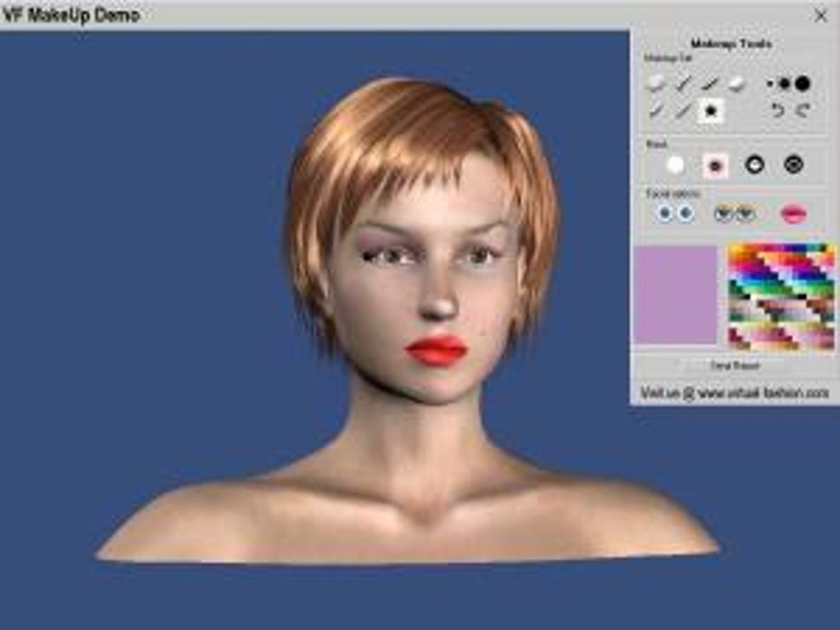840x630 pixels.
Task: Select the long eyeliner pencil tool
Action: pyautogui.click(x=683, y=110)
